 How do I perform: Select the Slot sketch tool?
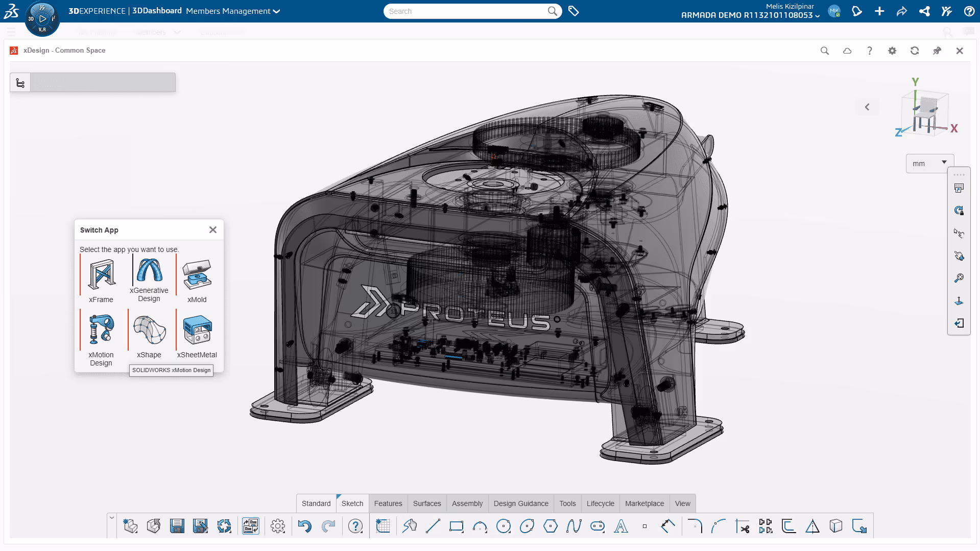(597, 526)
